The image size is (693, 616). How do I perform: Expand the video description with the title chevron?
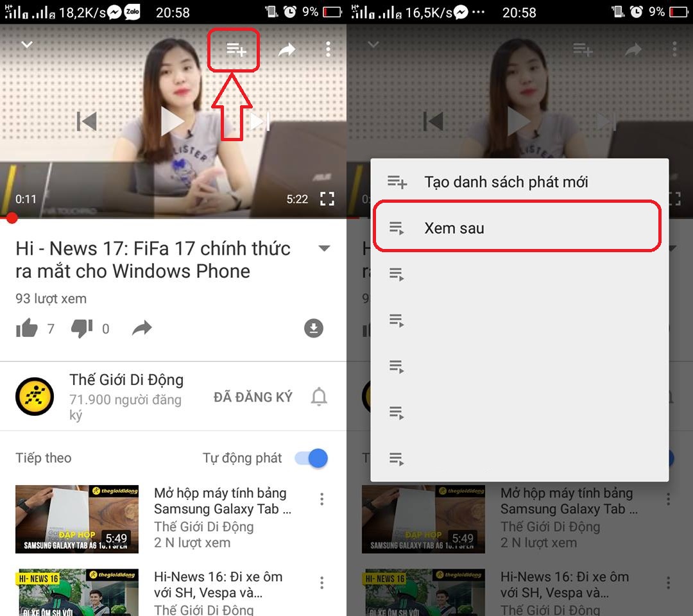(325, 248)
